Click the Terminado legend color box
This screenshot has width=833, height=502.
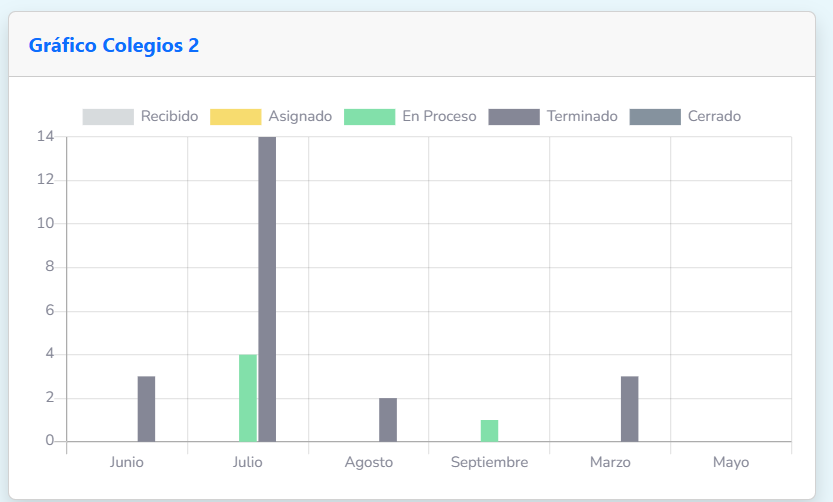point(513,117)
